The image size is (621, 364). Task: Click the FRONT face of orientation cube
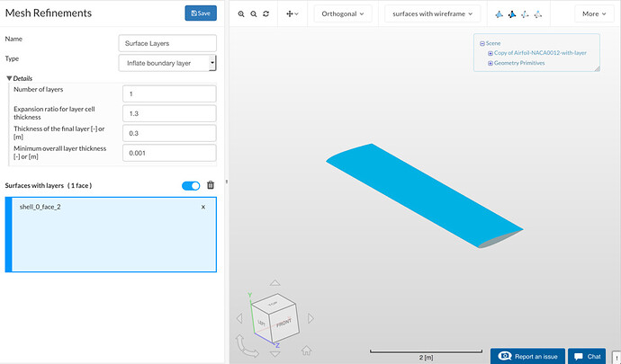[283, 324]
